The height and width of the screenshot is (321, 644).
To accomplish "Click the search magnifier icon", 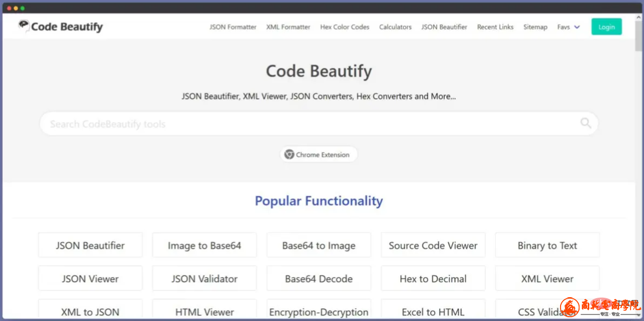I will pos(586,123).
